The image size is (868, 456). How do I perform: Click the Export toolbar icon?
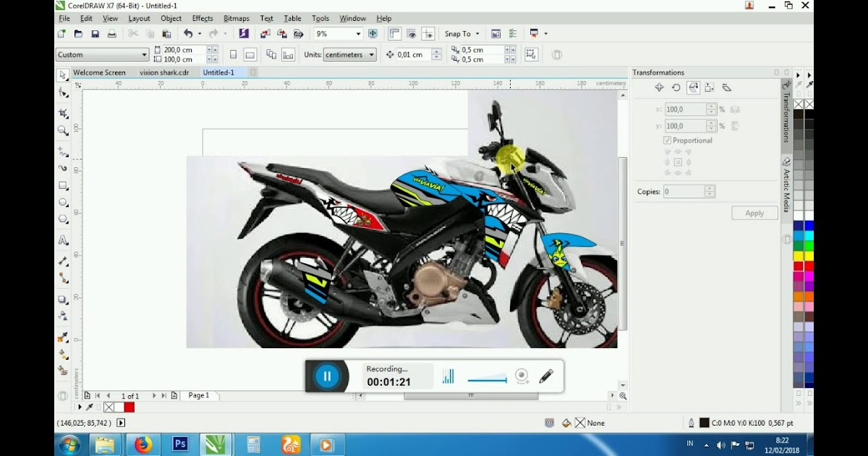pos(281,33)
